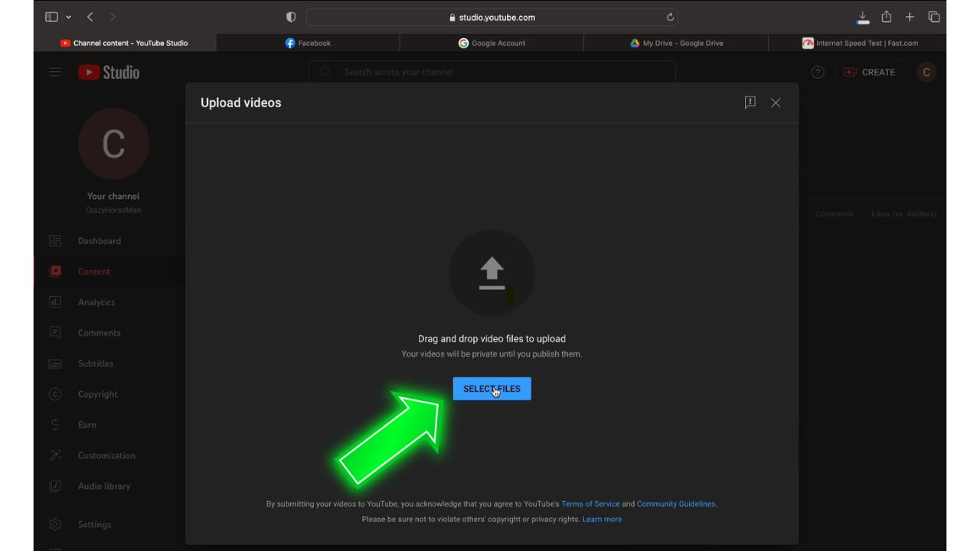Switch to Internet Speed Test tab
The width and height of the screenshot is (980, 551).
[857, 43]
